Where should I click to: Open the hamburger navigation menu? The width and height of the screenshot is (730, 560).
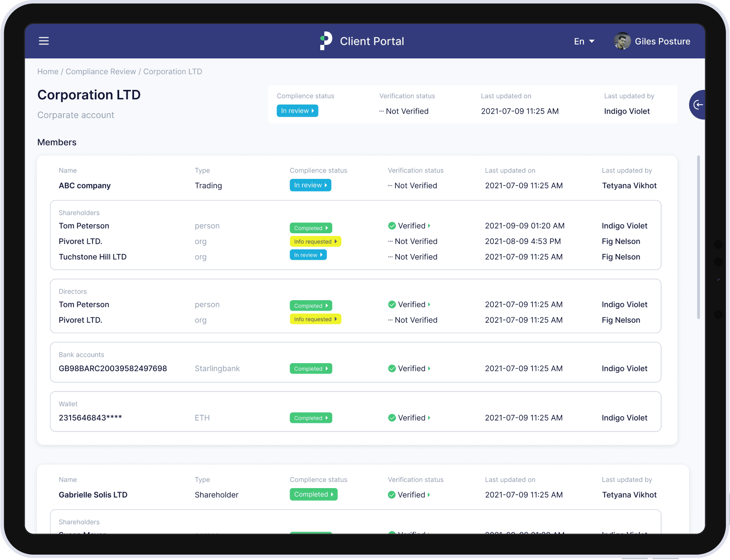[44, 41]
